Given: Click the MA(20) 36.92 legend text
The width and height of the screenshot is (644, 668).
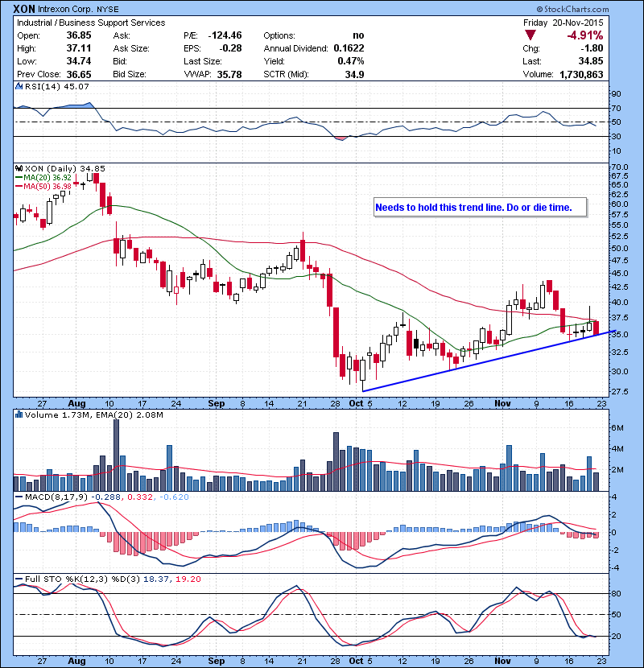Looking at the screenshot, I should click(47, 178).
